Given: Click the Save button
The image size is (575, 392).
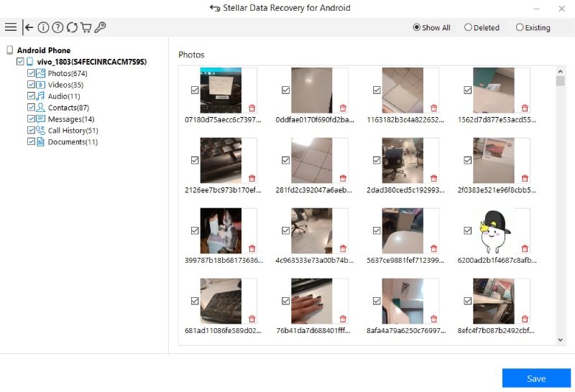Looking at the screenshot, I should 536,378.
